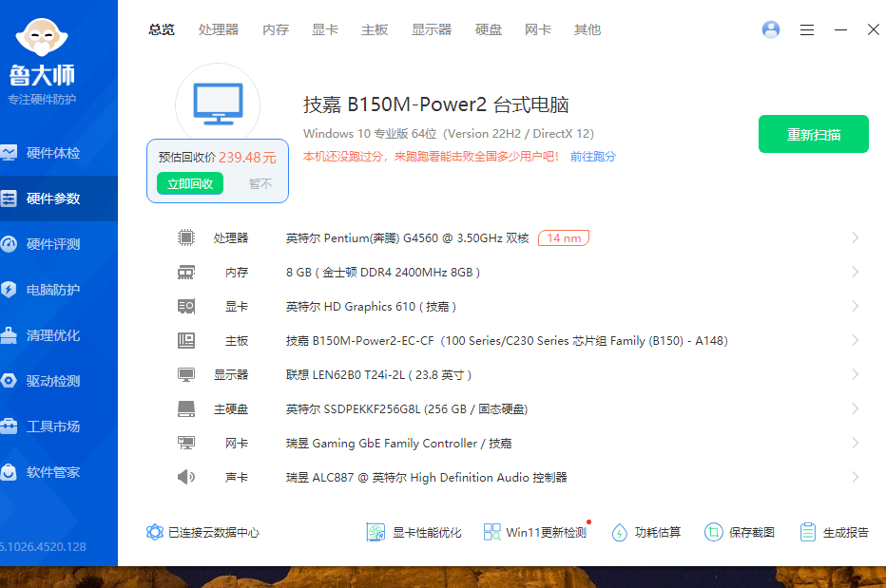
Task: Open the user account avatar icon
Action: (771, 29)
